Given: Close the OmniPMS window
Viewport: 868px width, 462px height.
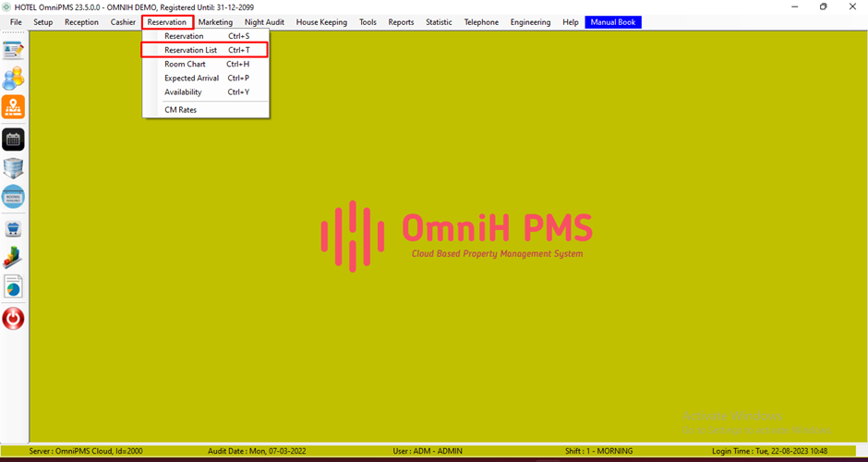Looking at the screenshot, I should click(852, 7).
